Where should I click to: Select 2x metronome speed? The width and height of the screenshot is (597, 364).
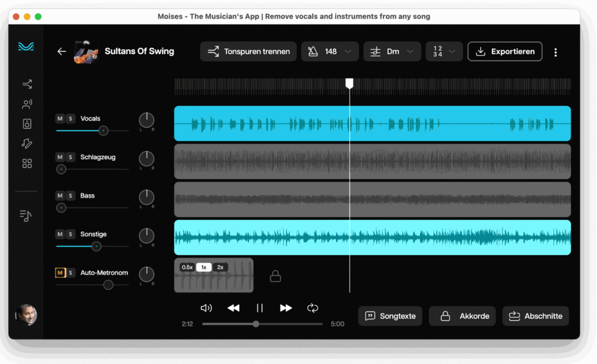point(220,267)
